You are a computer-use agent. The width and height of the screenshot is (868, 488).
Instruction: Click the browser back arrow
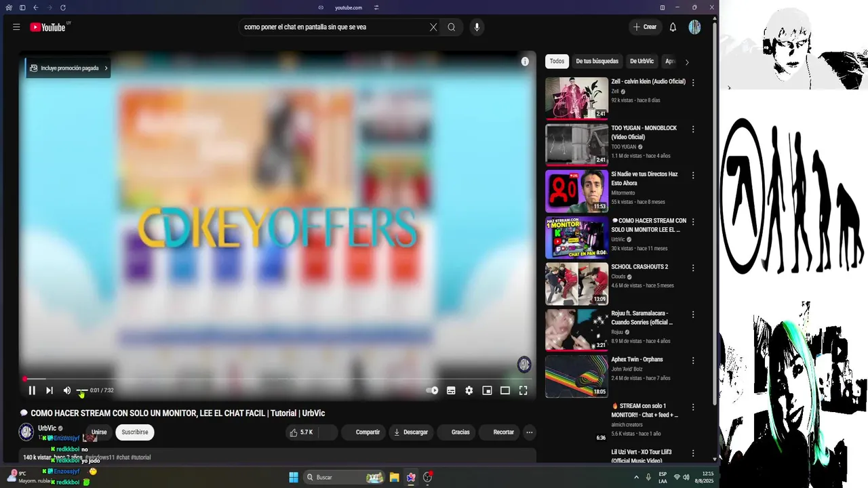point(35,7)
